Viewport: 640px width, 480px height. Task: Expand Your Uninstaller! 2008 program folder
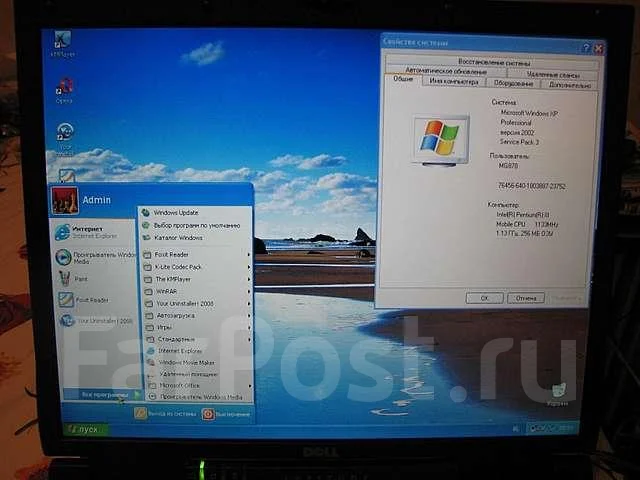click(198, 304)
